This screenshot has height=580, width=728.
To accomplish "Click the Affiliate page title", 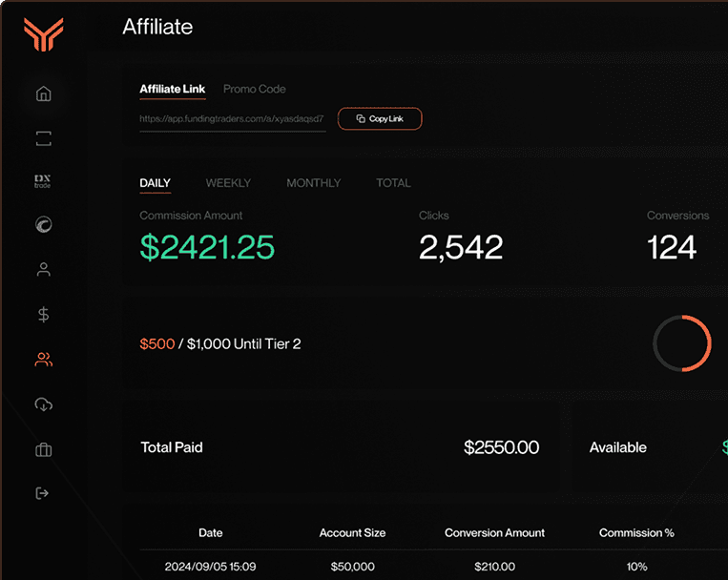I will (157, 27).
